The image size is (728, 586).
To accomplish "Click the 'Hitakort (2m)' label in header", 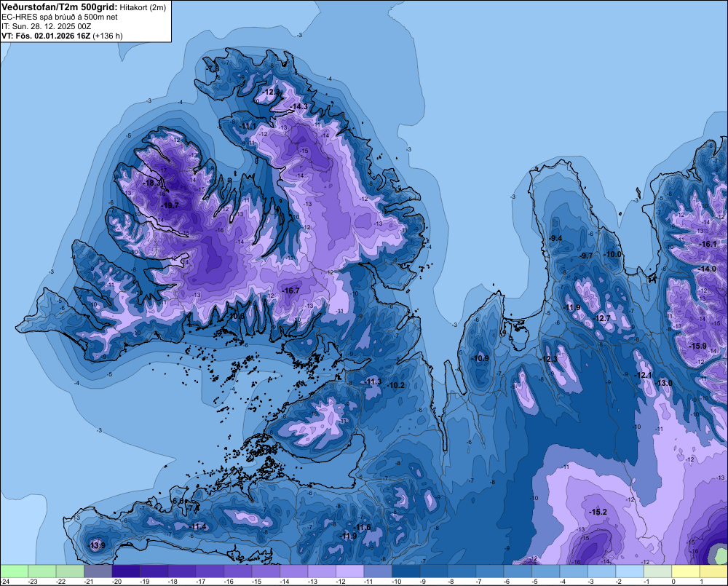I will [143, 7].
